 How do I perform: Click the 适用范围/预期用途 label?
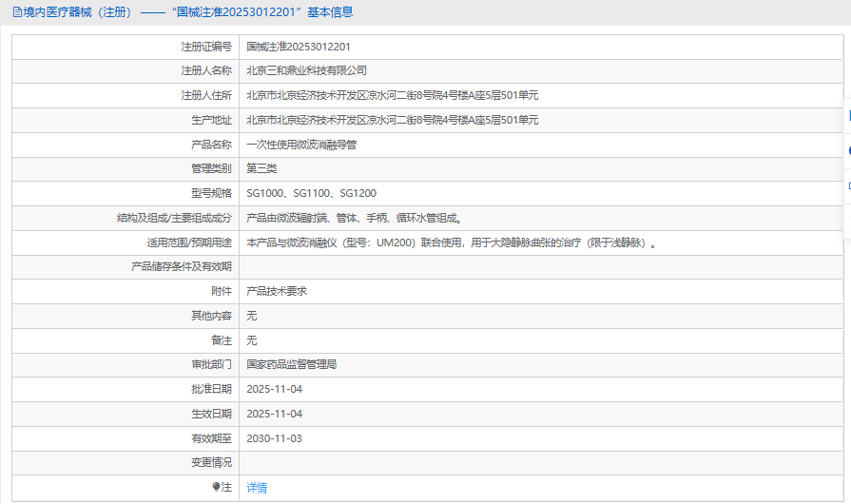tap(189, 242)
